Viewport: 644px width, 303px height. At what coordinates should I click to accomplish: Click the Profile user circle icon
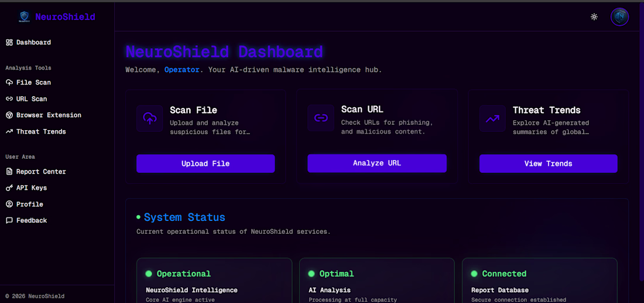tap(9, 204)
